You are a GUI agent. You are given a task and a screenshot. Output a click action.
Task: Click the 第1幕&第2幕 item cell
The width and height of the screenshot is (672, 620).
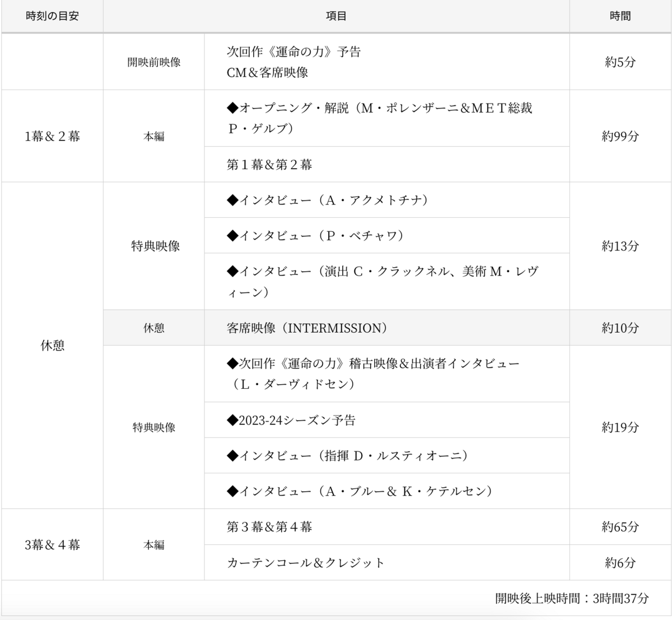(386, 164)
